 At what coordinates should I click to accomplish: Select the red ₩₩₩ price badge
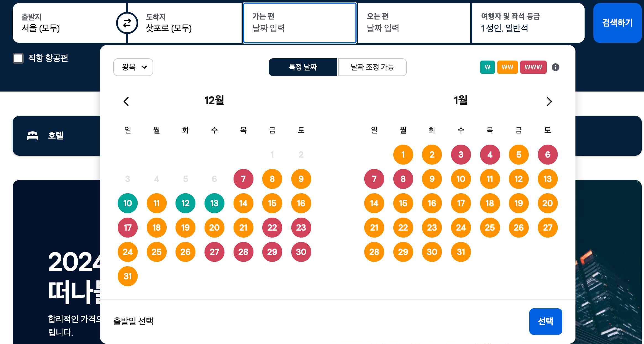click(533, 67)
